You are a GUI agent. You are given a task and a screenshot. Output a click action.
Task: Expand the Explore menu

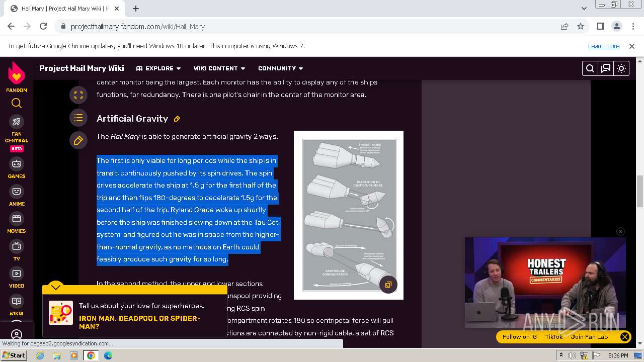pos(158,68)
